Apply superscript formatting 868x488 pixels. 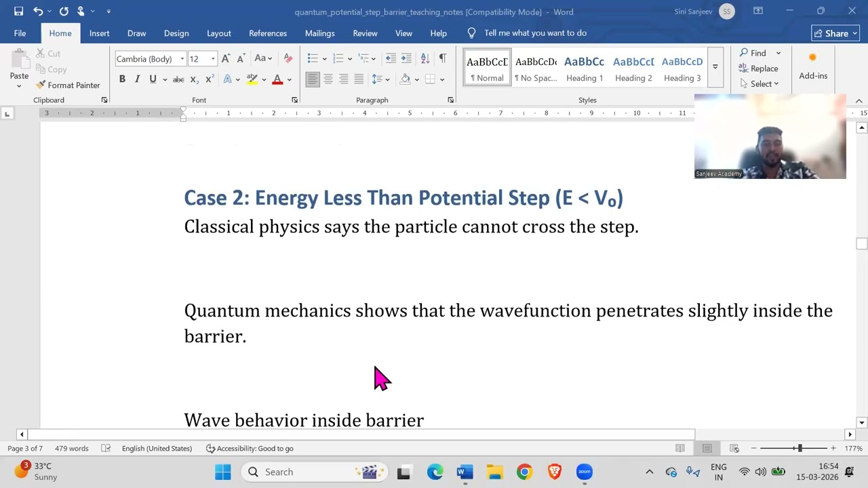[x=210, y=79]
